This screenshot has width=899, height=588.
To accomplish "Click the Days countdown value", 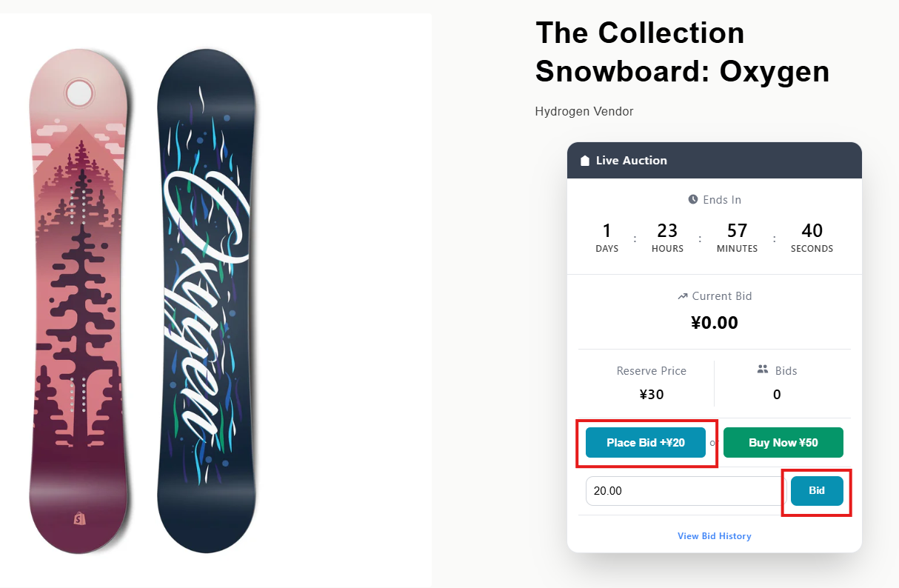I will tap(606, 230).
